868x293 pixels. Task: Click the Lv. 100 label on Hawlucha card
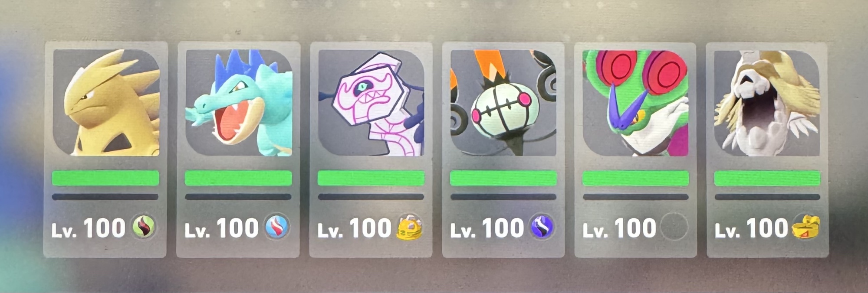coord(619,228)
